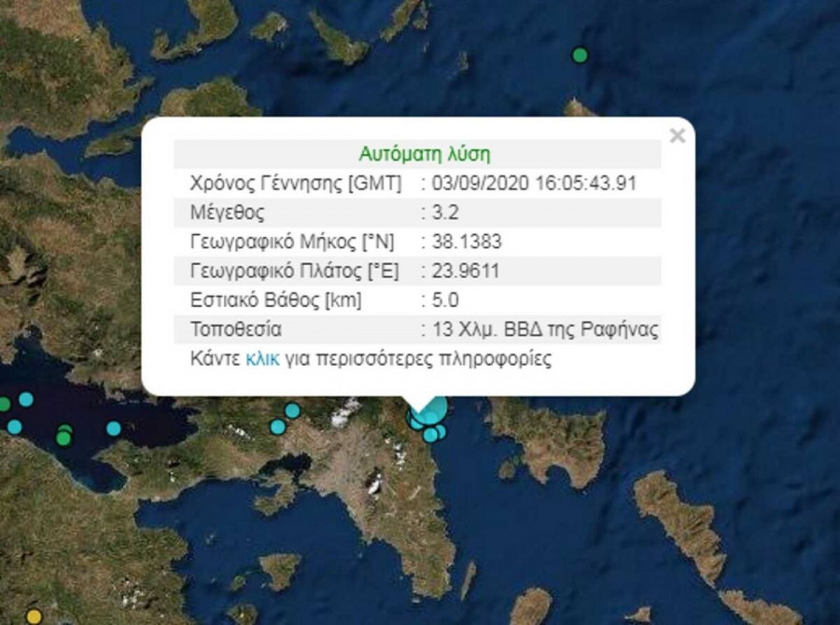Click the 'Αυτόματη λύση' popup header

tap(425, 154)
